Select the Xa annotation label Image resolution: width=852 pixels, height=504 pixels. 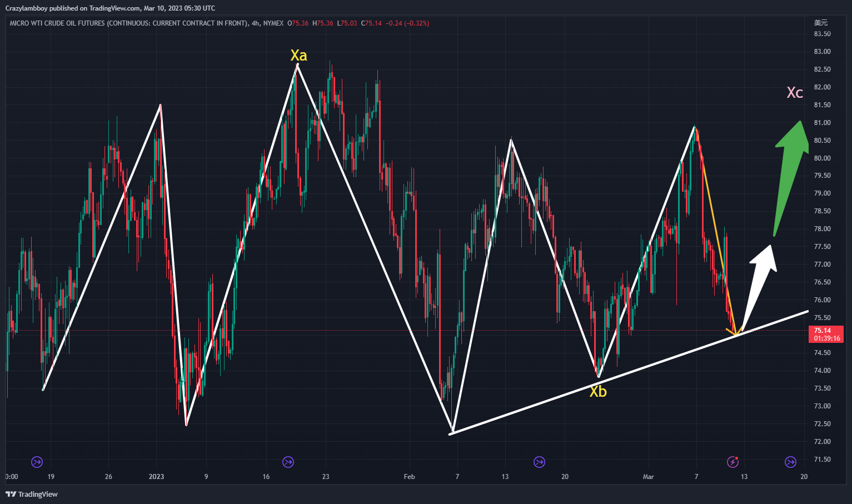pos(298,55)
